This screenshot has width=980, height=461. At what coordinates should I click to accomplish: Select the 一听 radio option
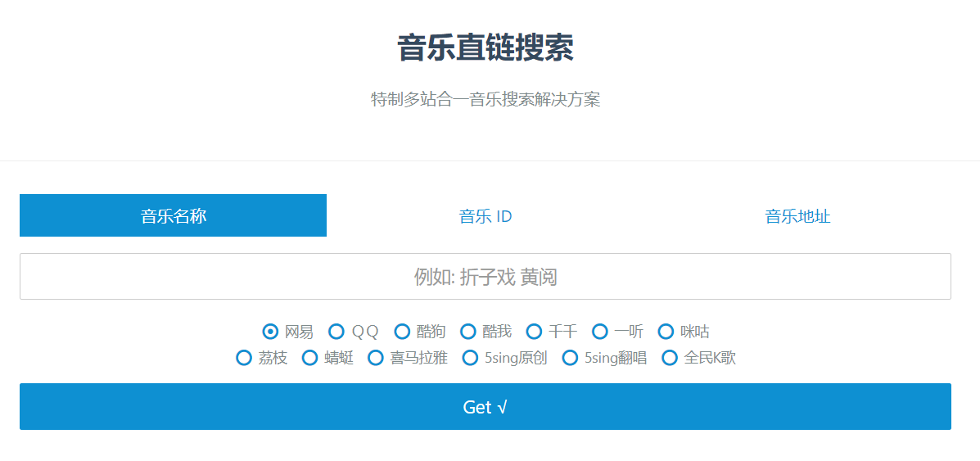(x=600, y=331)
